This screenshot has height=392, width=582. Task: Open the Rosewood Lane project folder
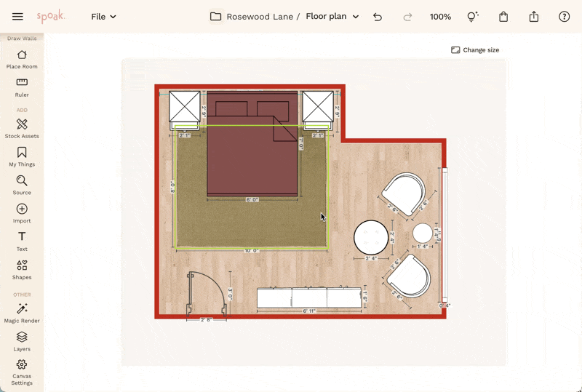coord(215,17)
